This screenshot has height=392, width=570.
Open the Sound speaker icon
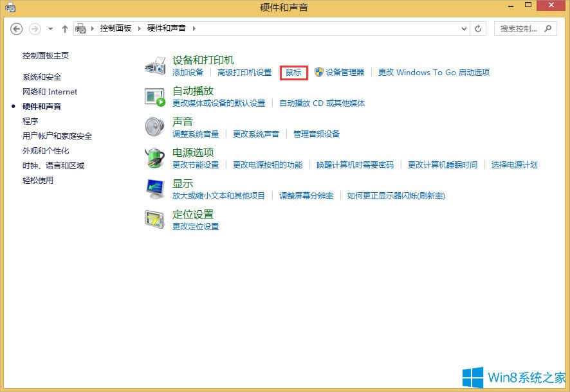pyautogui.click(x=155, y=127)
